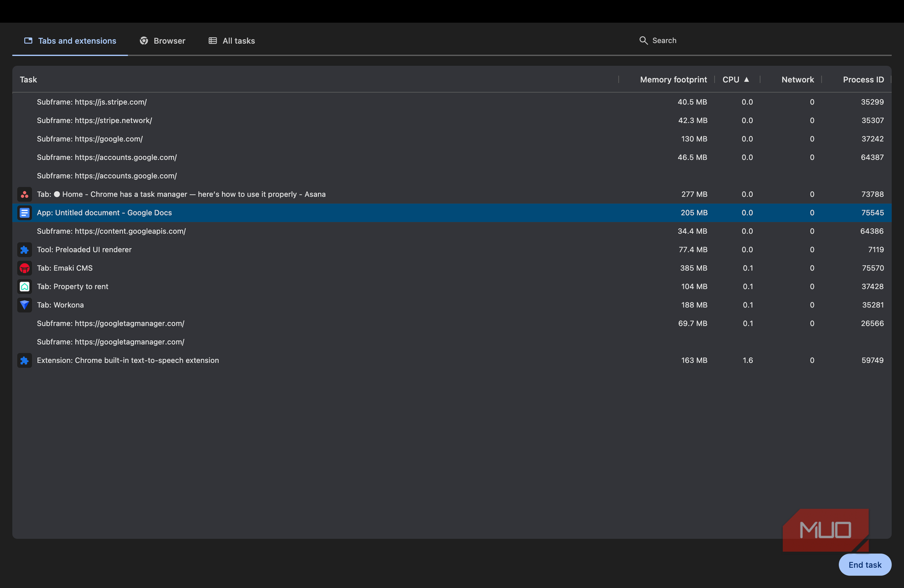Toggle CPU column sort order
Screen dimensions: 904x588
[x=736, y=79]
